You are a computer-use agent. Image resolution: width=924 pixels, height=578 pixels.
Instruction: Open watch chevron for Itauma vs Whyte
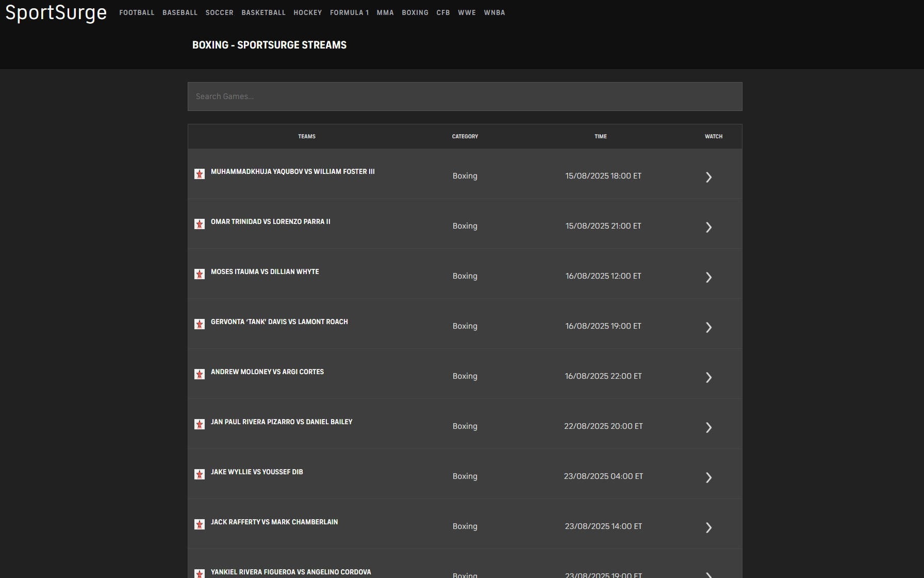(709, 277)
